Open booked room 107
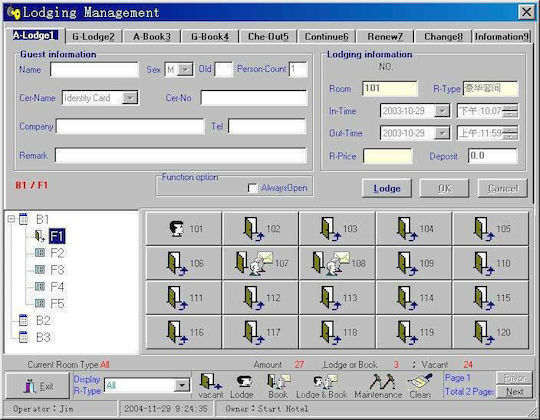 coord(260,263)
